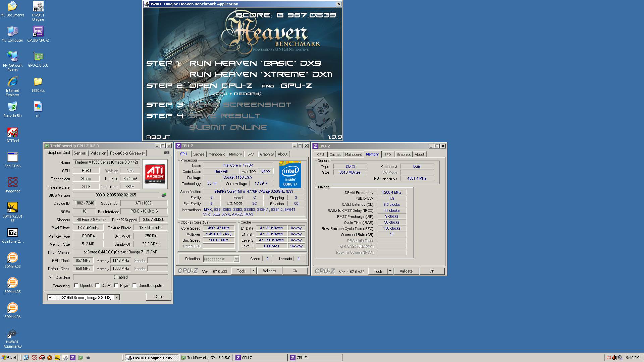Select the snapshot desktop icon
This screenshot has width=644, height=362.
coord(12,185)
